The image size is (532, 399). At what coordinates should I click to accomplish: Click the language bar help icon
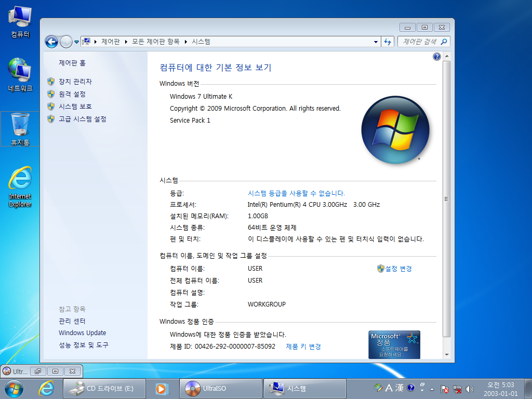pyautogui.click(x=410, y=388)
